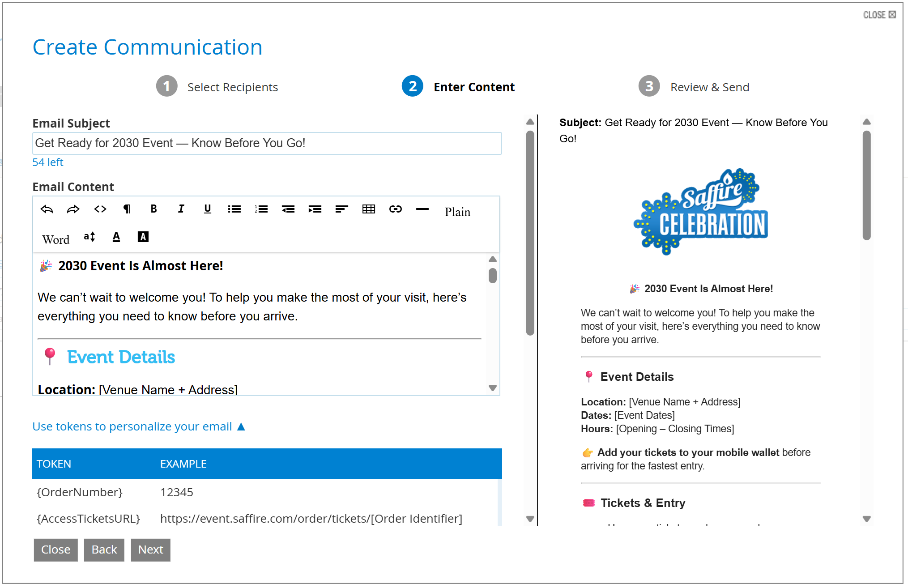Click the Back button
Viewport: 908px width, 588px height.
[x=104, y=550]
